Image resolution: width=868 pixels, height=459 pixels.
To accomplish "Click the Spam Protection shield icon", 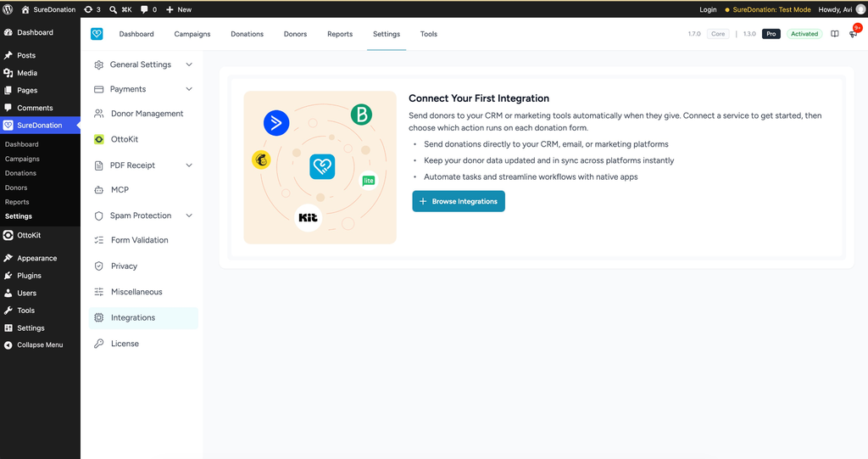I will coord(98,216).
